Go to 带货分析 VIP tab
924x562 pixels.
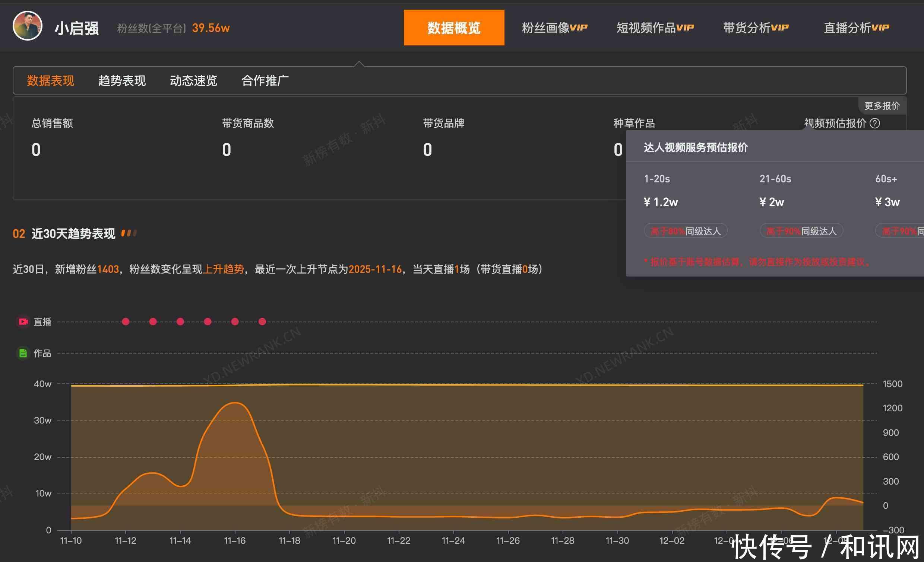point(756,28)
